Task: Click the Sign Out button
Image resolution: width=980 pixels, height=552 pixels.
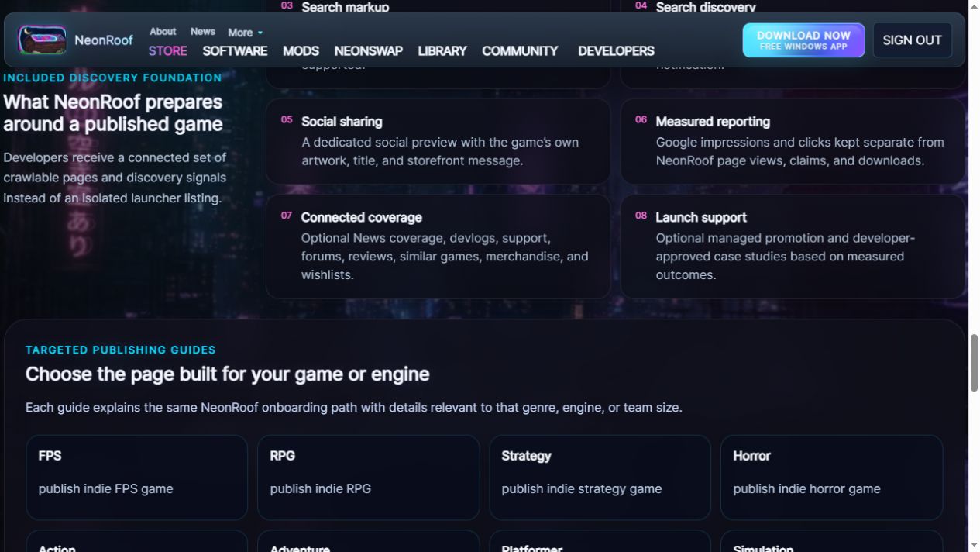Action: (913, 40)
